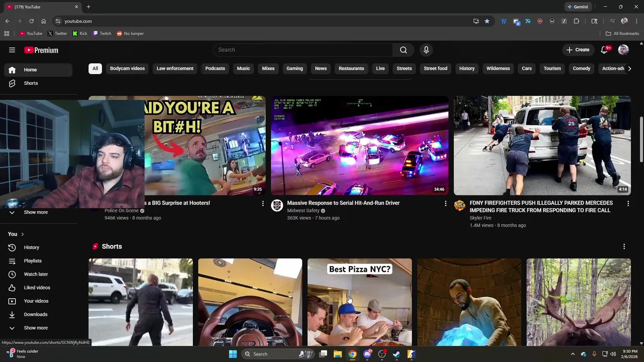Open the YouTube hamburger guide menu
644x362 pixels.
[x=12, y=50]
